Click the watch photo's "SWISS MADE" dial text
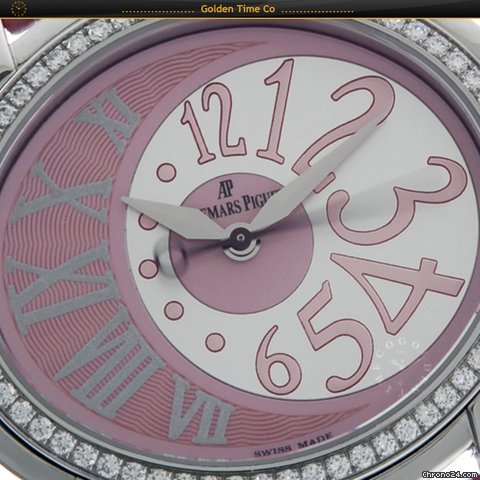This screenshot has width=480, height=480. (293, 445)
